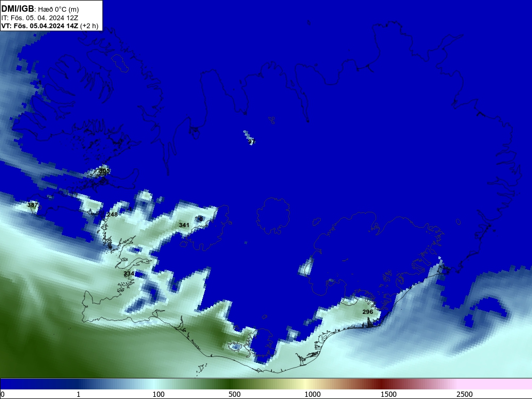Click the legend value 1000
The height and width of the screenshot is (399, 532).
click(x=312, y=394)
